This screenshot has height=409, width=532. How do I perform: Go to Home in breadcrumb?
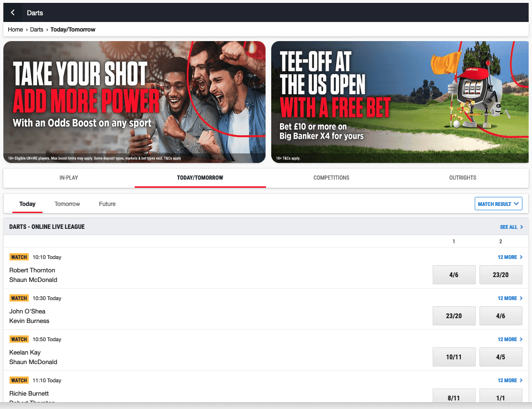[x=15, y=30]
